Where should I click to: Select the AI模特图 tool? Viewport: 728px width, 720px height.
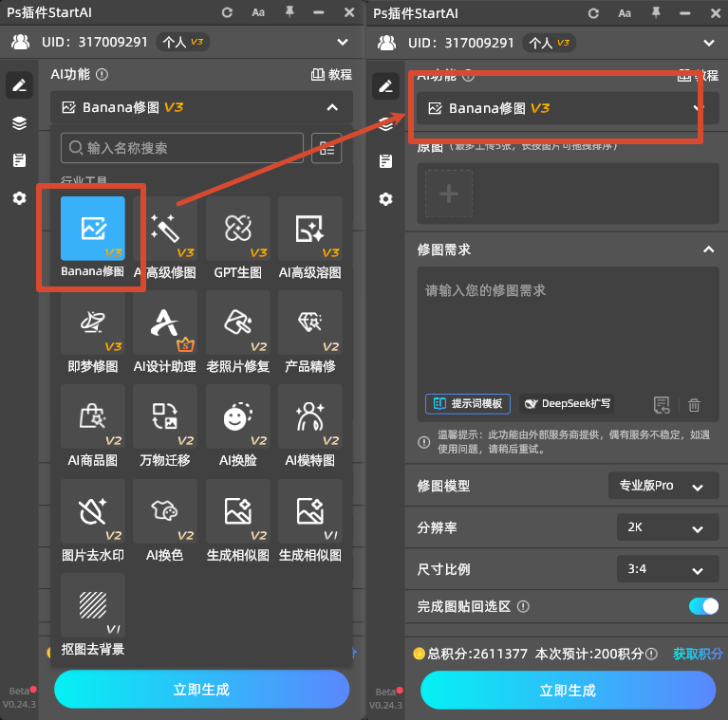click(x=310, y=416)
